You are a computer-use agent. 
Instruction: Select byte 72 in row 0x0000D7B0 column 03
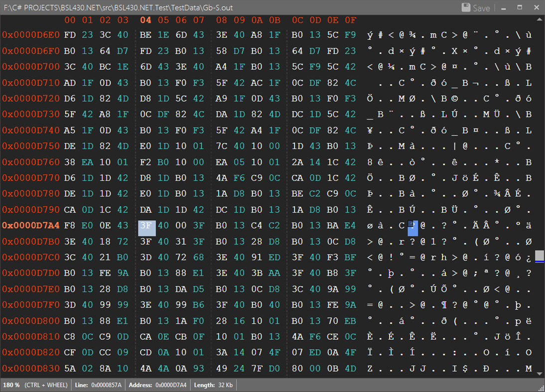click(123, 242)
